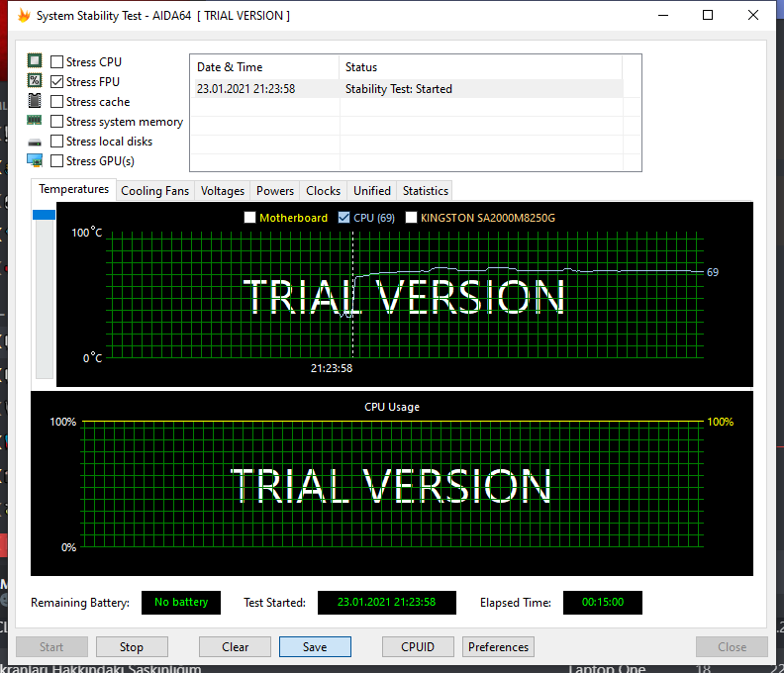This screenshot has height=673, width=784.
Task: Click the Status column header
Action: [480, 67]
